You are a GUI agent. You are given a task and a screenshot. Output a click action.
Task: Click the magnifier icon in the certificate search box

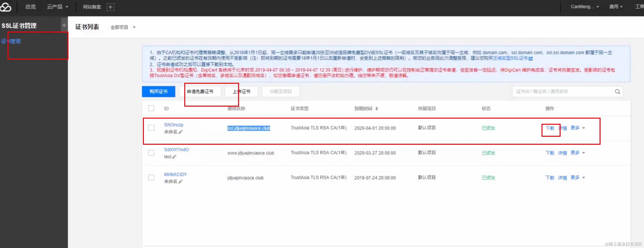617,92
